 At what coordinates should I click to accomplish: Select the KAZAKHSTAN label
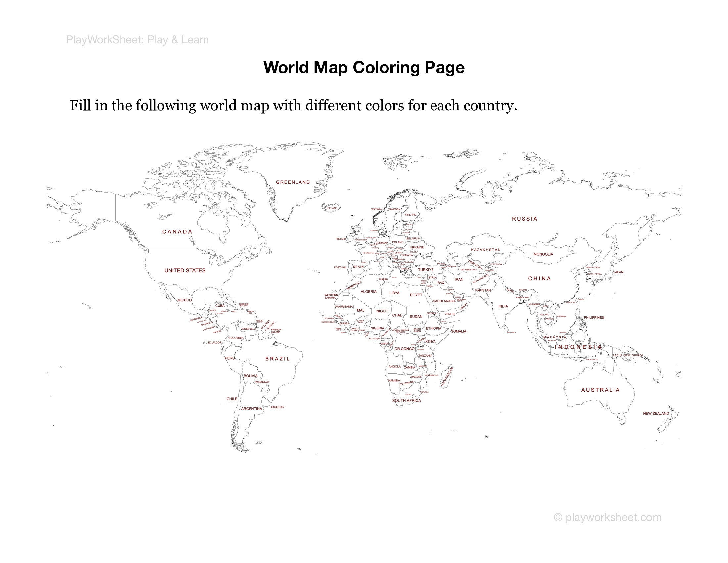coord(486,250)
